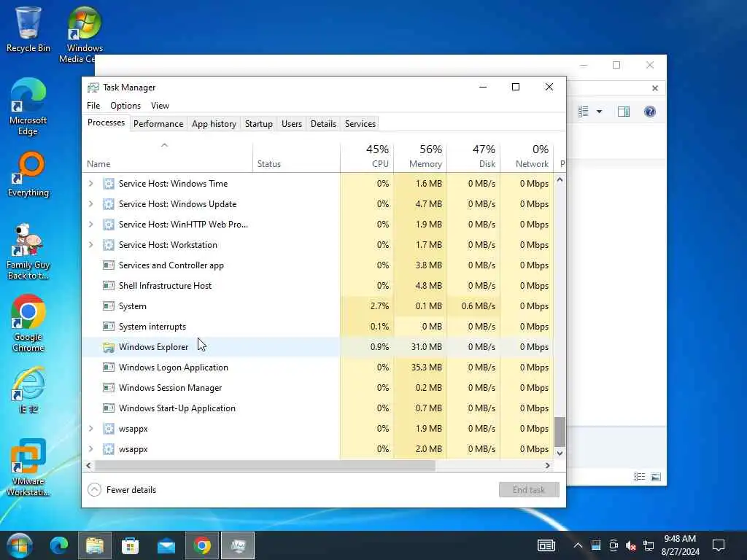Click Task Manager taskbar button
The width and height of the screenshot is (747, 560).
tap(238, 545)
